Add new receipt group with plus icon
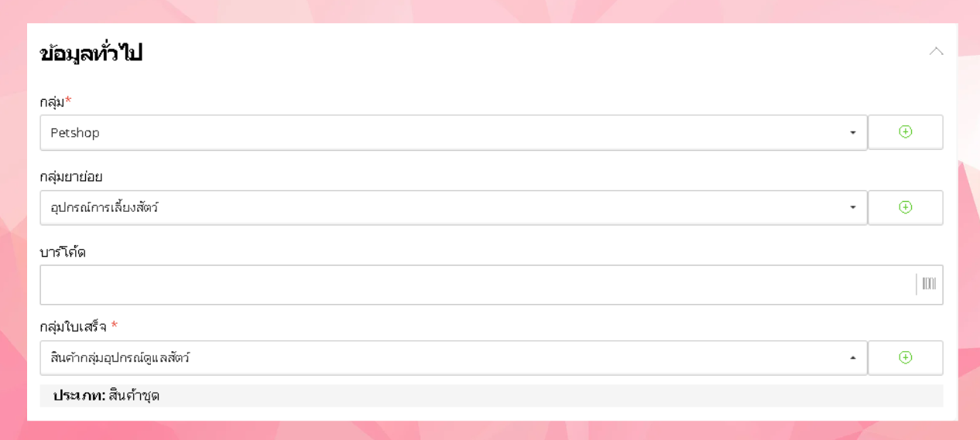The width and height of the screenshot is (980, 440). [905, 357]
